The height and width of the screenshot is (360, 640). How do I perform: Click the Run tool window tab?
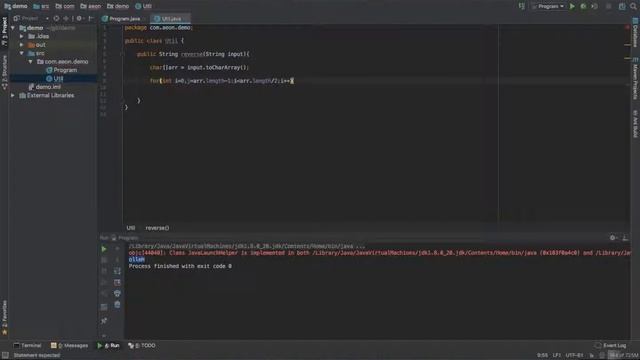(x=109, y=345)
